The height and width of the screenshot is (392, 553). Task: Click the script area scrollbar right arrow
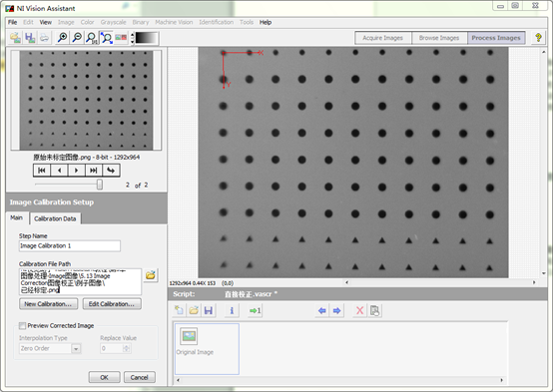pos(501,380)
